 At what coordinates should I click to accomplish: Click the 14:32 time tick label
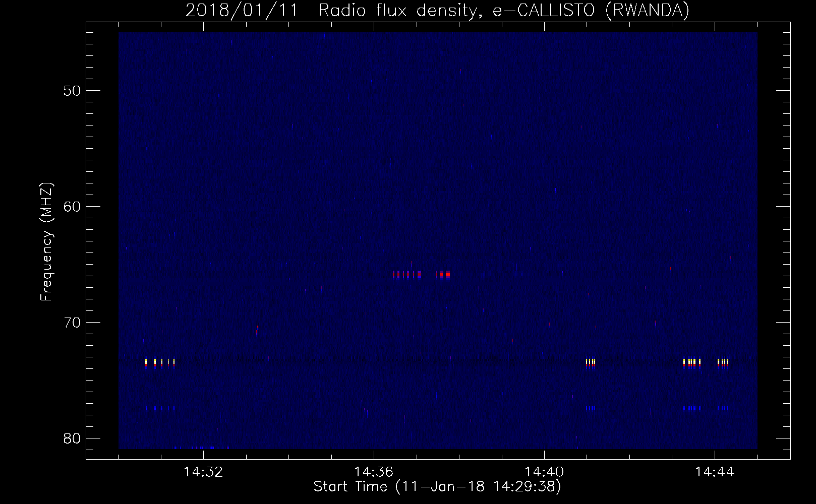[203, 472]
